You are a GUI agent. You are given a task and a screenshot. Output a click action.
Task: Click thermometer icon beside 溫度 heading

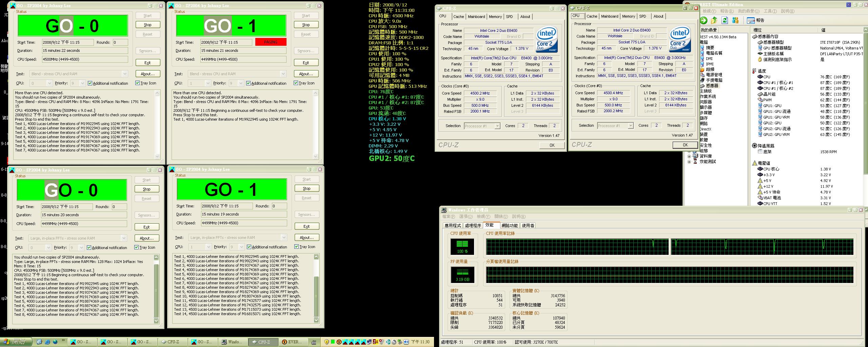click(754, 71)
